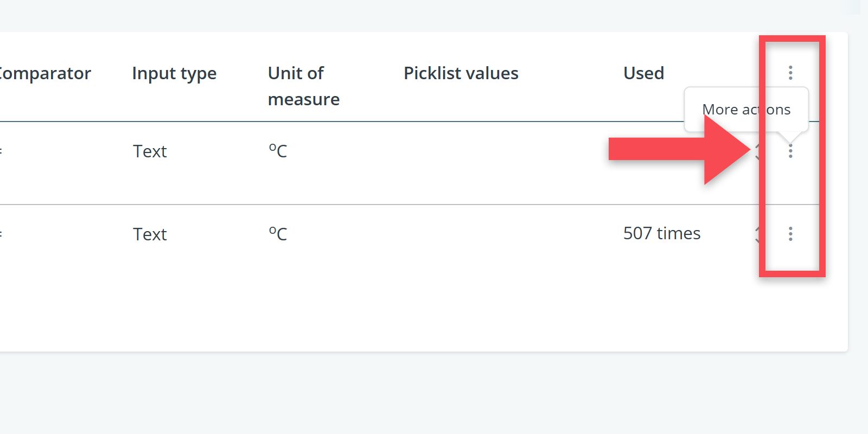Select the Unit of measure column header
The width and height of the screenshot is (868, 434).
303,86
